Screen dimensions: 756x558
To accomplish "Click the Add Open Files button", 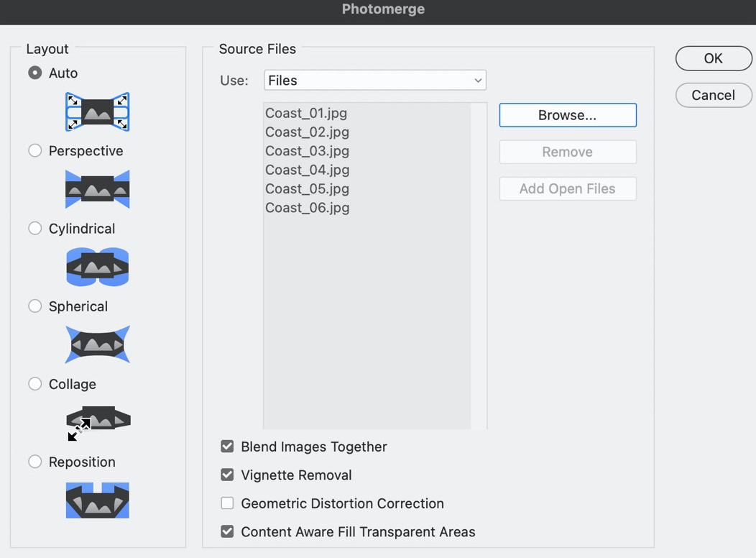I will click(x=568, y=188).
